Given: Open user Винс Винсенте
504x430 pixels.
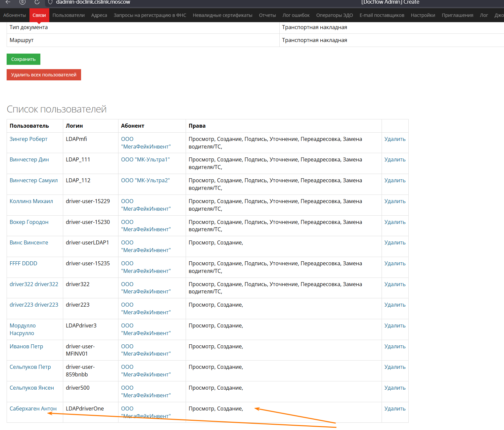Looking at the screenshot, I should pos(29,242).
